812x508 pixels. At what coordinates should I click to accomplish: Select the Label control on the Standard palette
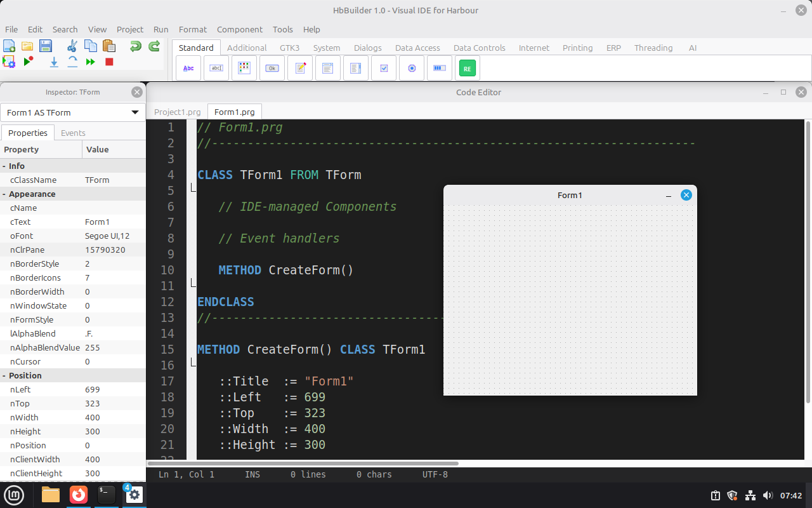(188, 68)
